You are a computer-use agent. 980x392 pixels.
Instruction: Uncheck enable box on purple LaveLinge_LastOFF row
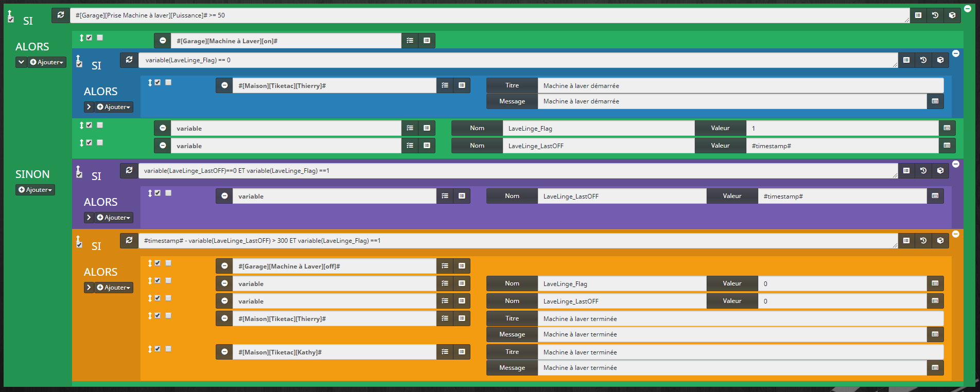(x=157, y=193)
